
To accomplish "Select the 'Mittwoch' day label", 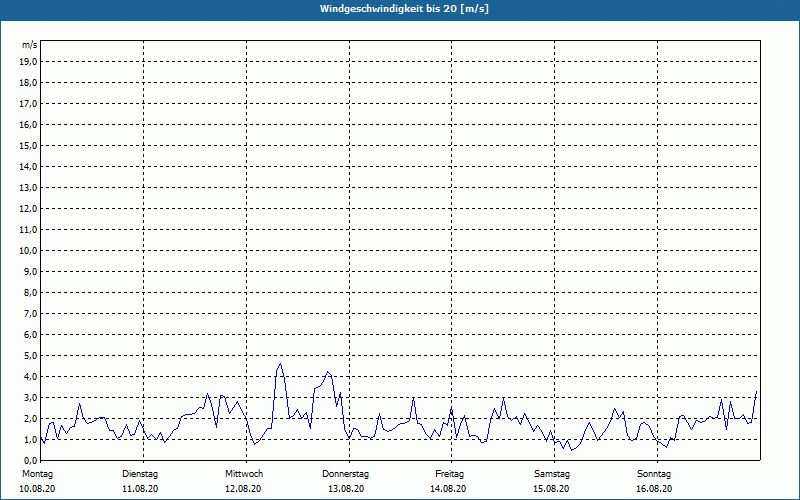I will click(244, 473).
